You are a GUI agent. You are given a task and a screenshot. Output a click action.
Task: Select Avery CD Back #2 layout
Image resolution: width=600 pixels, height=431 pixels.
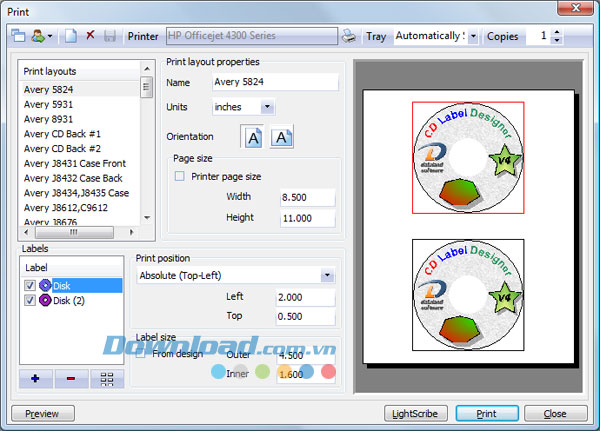(80, 149)
